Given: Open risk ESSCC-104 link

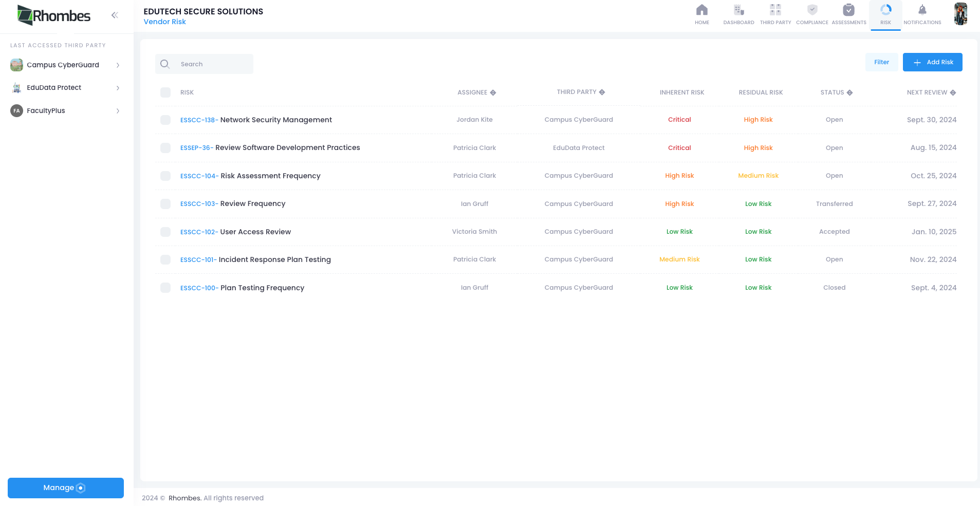Looking at the screenshot, I should pyautogui.click(x=199, y=176).
